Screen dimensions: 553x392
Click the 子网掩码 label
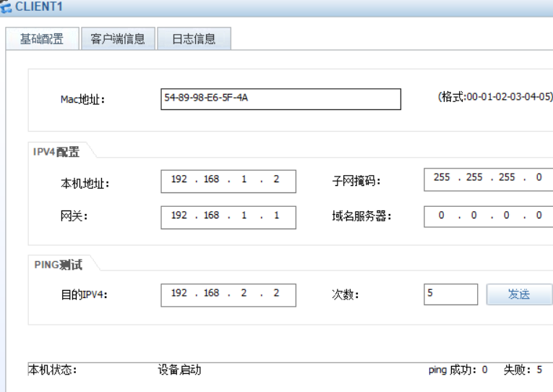click(356, 181)
